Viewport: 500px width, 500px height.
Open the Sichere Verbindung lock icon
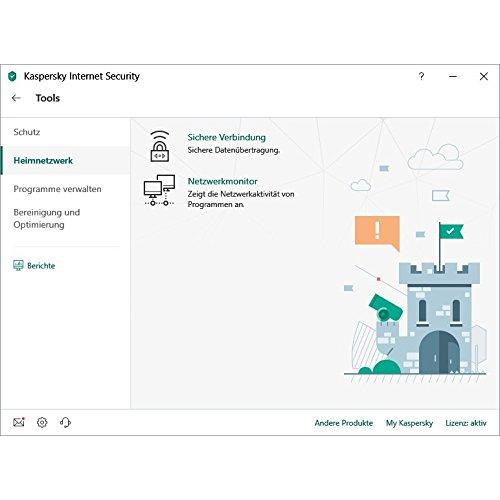[x=160, y=146]
